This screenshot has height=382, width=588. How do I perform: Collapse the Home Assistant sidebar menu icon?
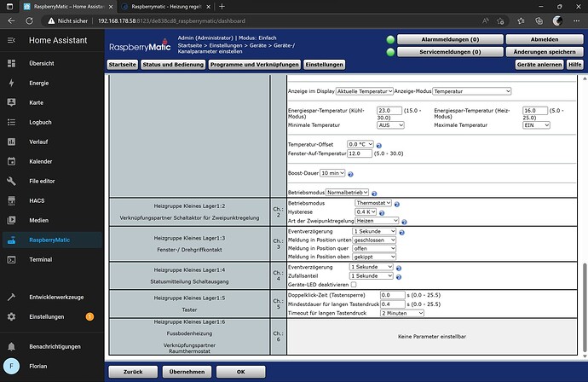tap(11, 40)
